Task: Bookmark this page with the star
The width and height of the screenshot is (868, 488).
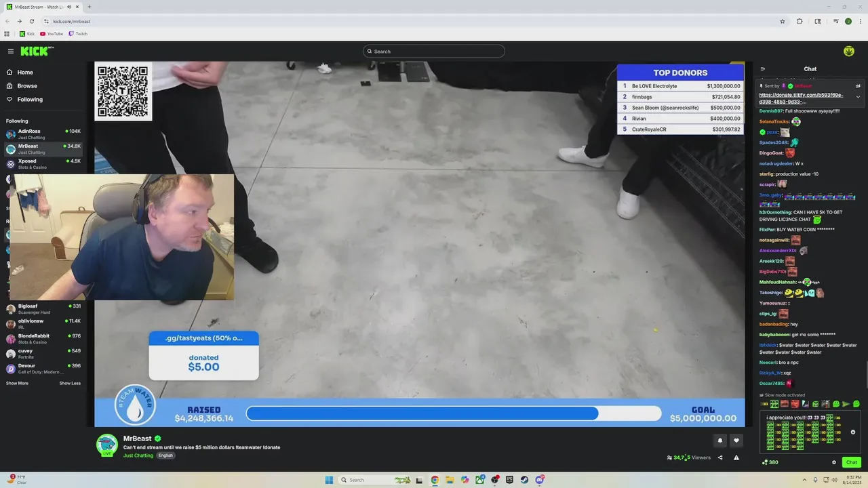Action: point(782,21)
